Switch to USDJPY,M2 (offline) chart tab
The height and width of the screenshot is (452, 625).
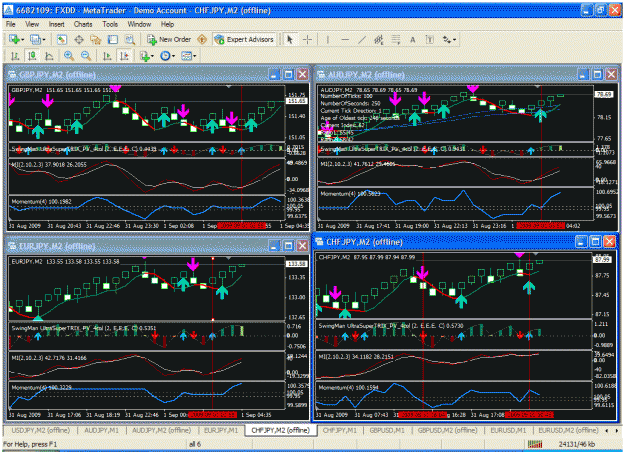click(x=40, y=430)
